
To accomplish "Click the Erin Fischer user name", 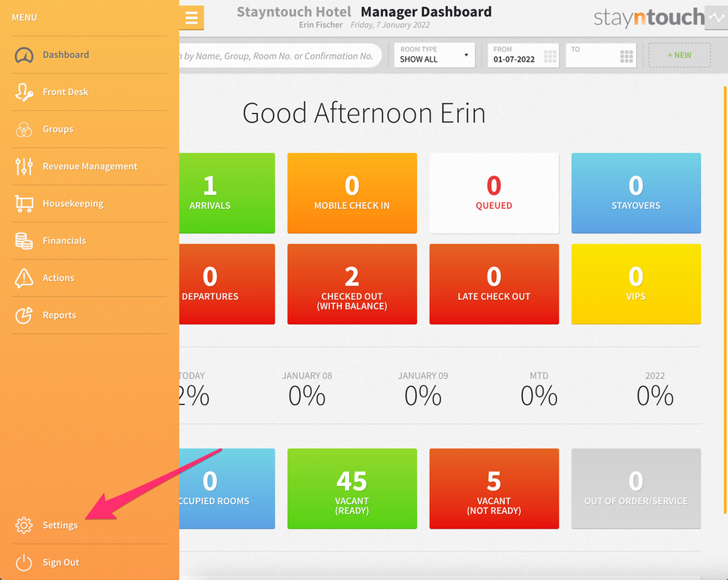I will click(x=320, y=25).
